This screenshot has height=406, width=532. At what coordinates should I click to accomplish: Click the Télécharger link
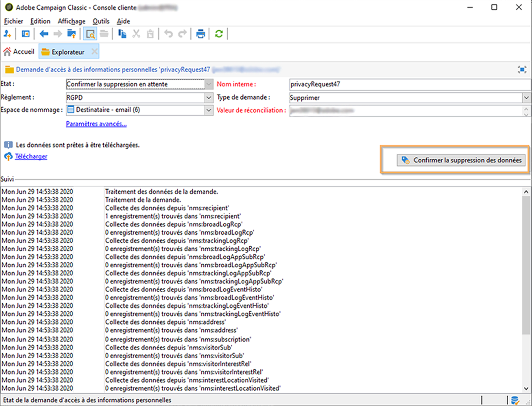(31, 157)
